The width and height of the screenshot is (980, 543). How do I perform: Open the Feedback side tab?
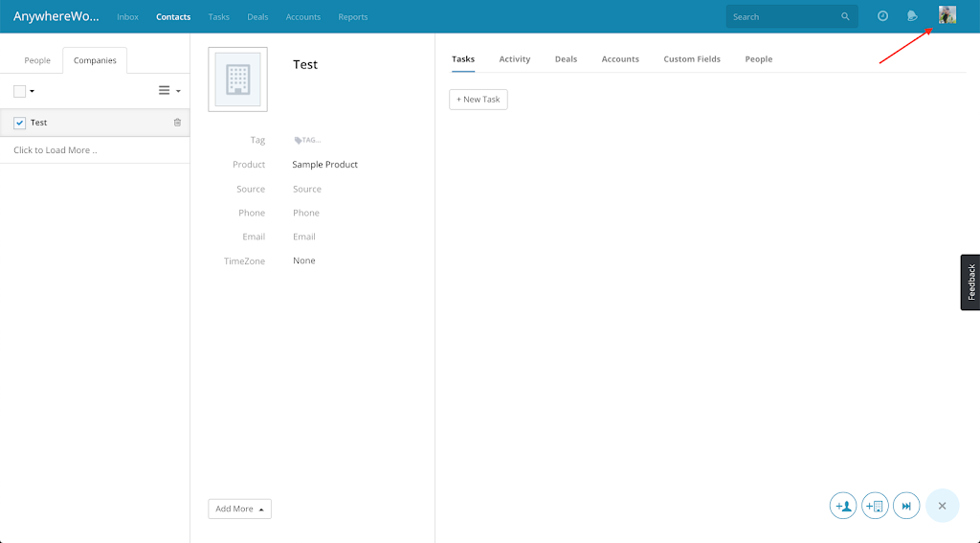(970, 283)
